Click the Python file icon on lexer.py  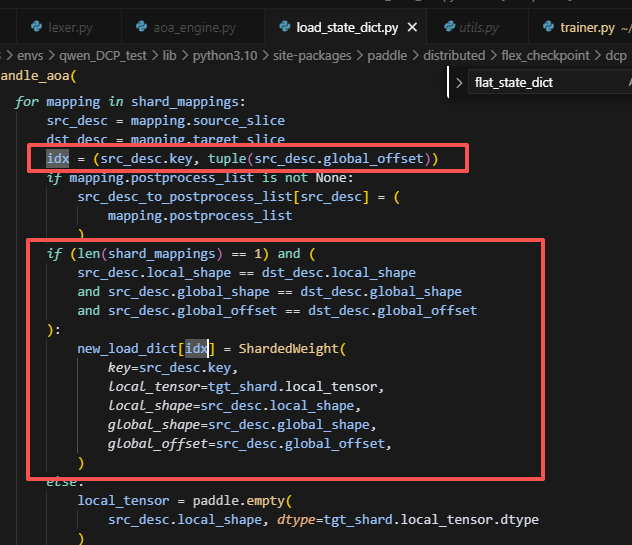37,27
